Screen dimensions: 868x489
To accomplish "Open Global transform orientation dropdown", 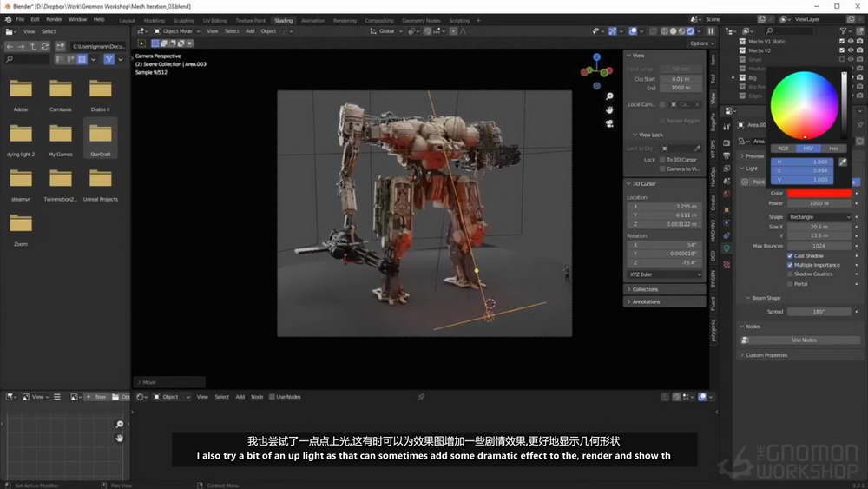I will pos(386,31).
